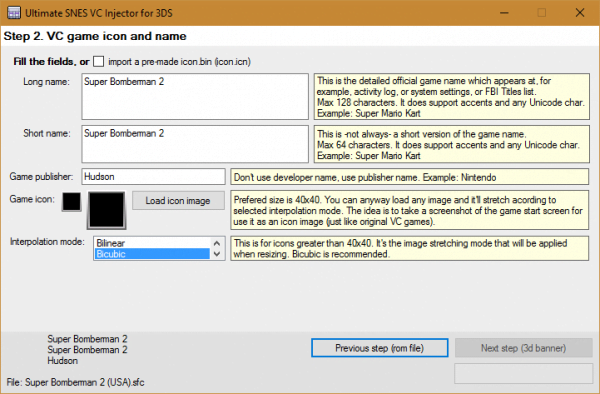The width and height of the screenshot is (600, 394).
Task: Select Bilinear interpolation mode
Action: pos(152,243)
